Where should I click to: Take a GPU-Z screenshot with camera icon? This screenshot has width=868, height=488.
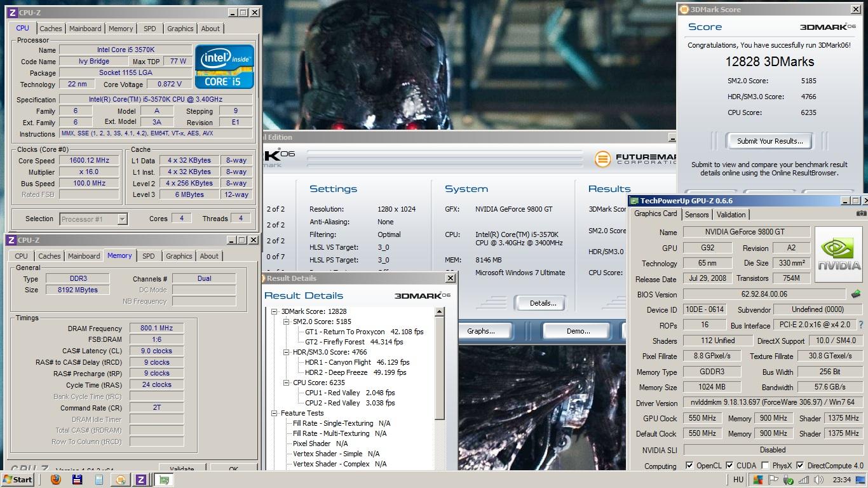point(861,213)
